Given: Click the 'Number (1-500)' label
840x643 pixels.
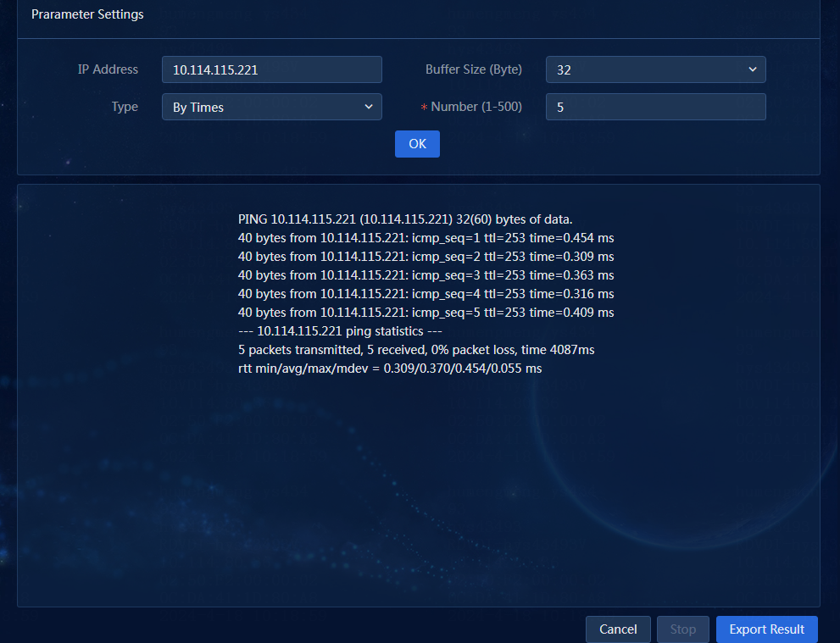Looking at the screenshot, I should point(476,107).
